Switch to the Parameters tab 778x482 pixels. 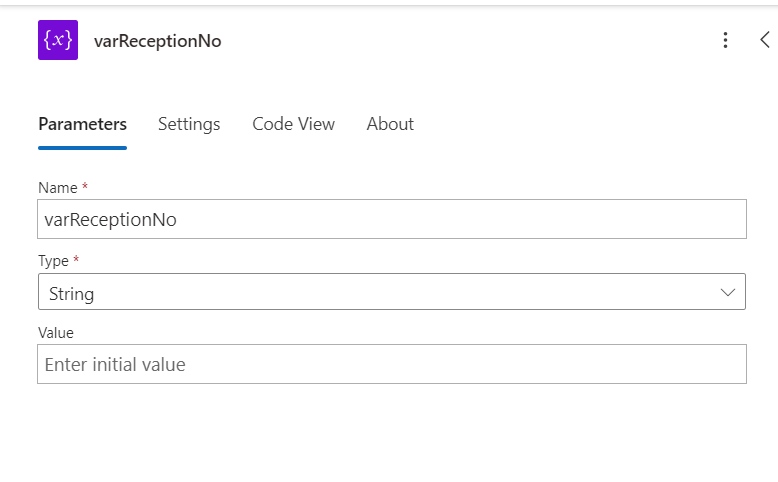[x=82, y=124]
